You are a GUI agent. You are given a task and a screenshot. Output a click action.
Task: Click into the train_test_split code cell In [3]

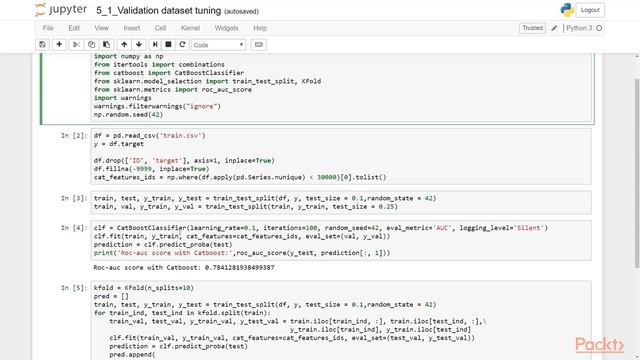pyautogui.click(x=341, y=202)
